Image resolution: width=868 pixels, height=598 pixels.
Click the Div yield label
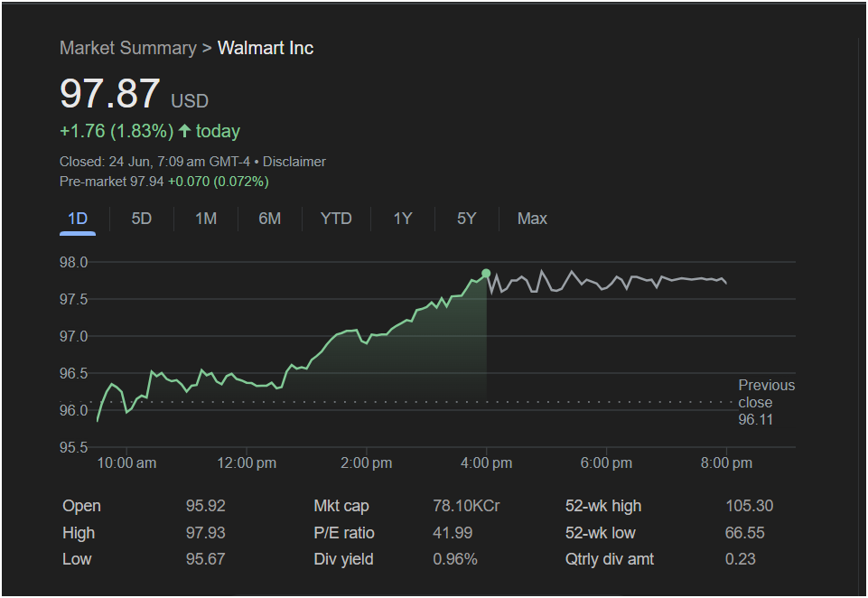coord(343,559)
